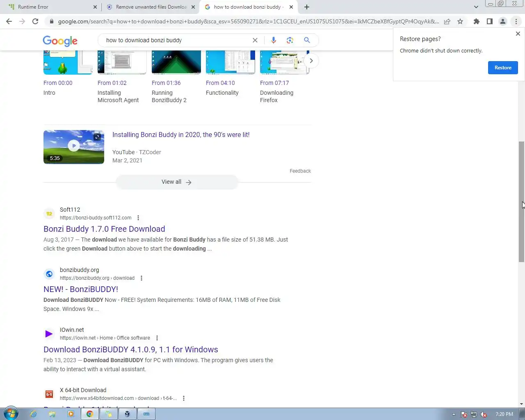Screen dimensions: 525x420
Task: Jump to From 00:00 Intro moment
Action: [x=58, y=83]
